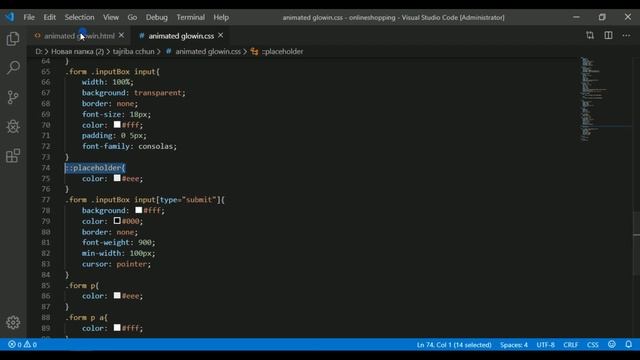The image size is (640, 360).
Task: Click 'font-weight: 900;' on line 81
Action: [x=118, y=242]
